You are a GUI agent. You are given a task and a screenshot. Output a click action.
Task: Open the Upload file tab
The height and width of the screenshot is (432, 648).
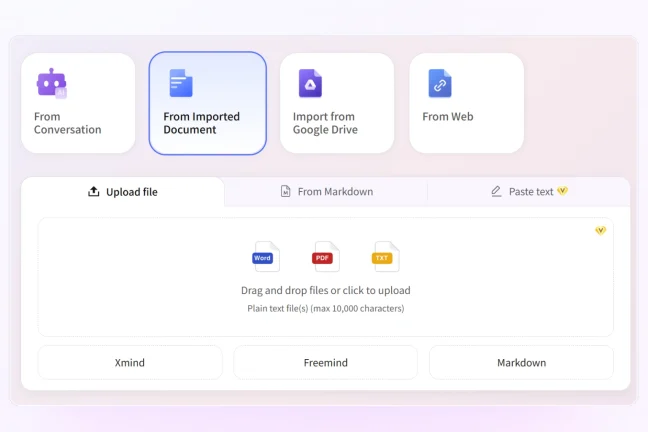123,192
